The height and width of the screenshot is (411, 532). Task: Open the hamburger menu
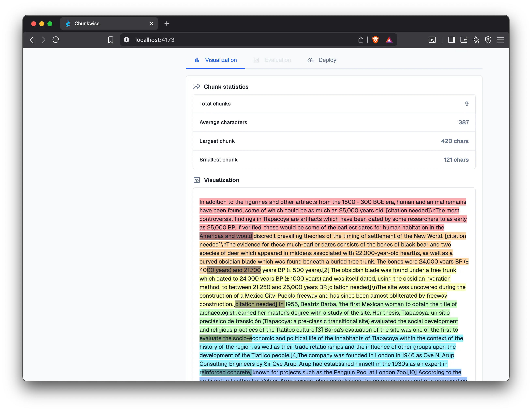pos(501,40)
